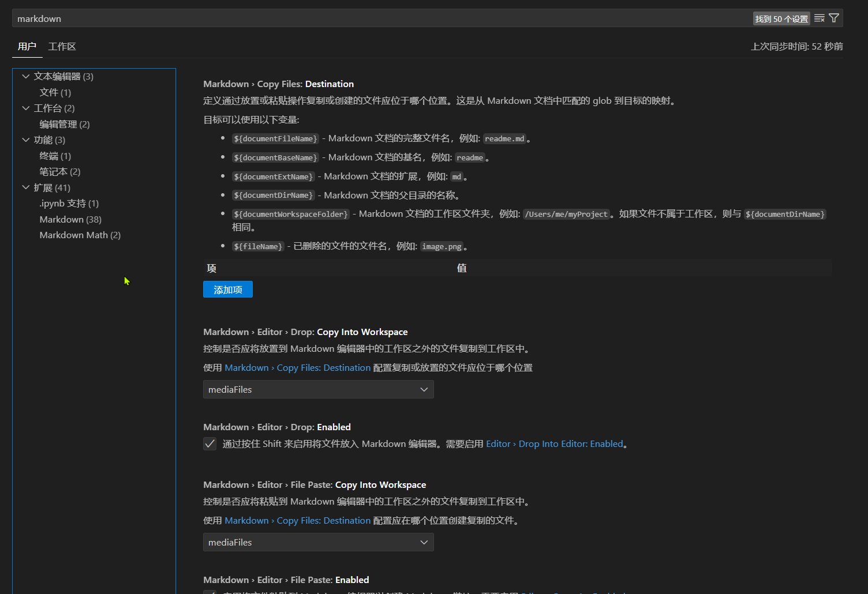
Task: Click the /Users/me/myProject example path
Action: point(566,214)
